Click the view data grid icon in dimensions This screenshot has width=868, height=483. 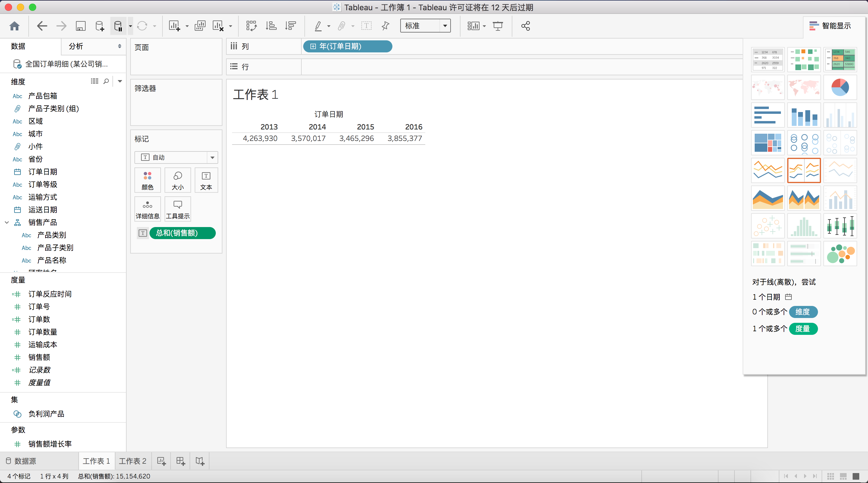pyautogui.click(x=95, y=81)
